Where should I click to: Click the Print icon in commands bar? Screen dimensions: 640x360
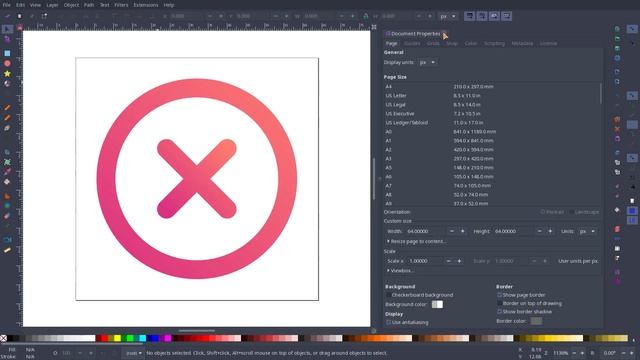(618, 58)
